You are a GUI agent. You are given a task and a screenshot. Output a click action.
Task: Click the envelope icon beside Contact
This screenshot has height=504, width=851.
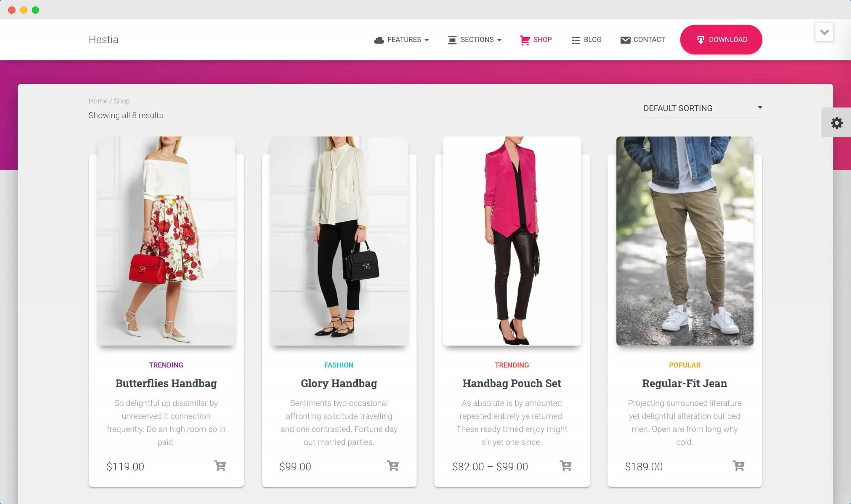pyautogui.click(x=625, y=40)
